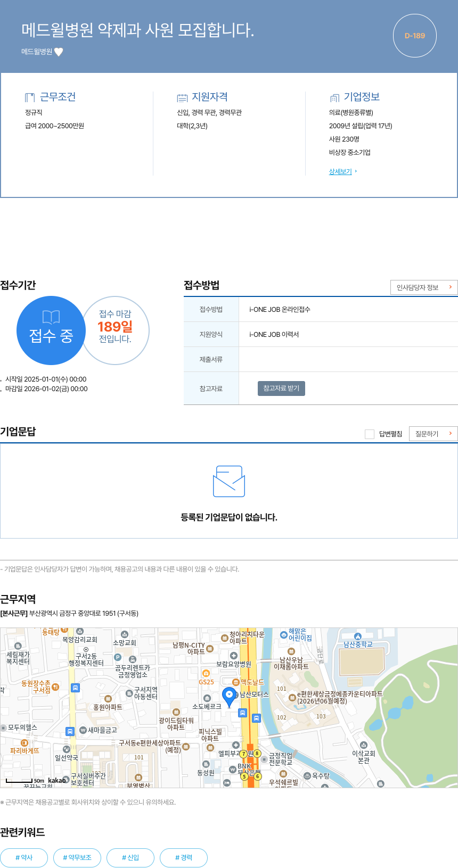This screenshot has width=458, height=868.
Task: Click address '부산광역시 금정구 중앙대로 1951'
Action: [x=72, y=613]
